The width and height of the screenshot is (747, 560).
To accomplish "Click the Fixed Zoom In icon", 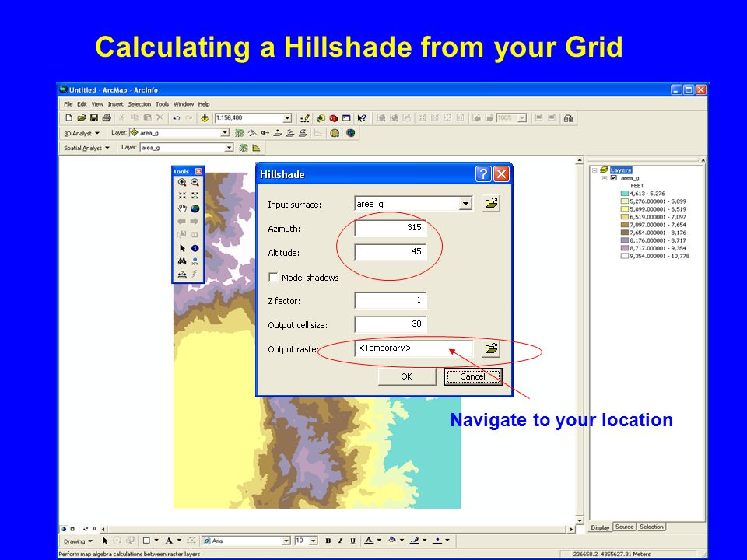I will tap(182, 196).
